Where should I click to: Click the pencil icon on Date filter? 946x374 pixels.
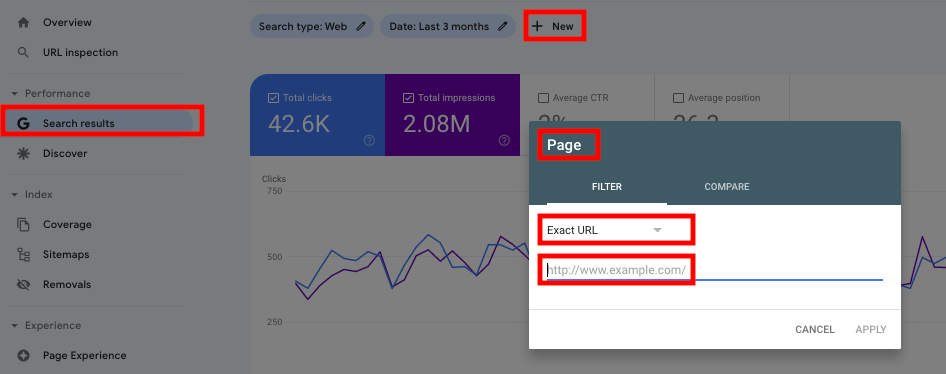[503, 26]
